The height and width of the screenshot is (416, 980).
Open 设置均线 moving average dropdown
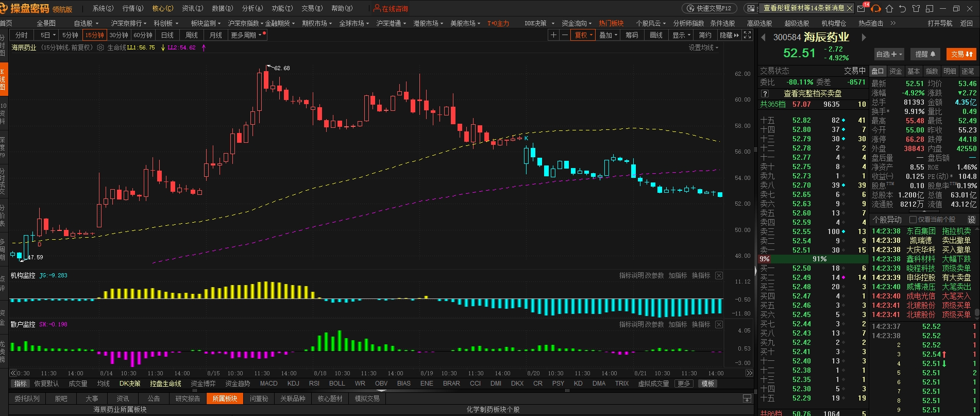(x=703, y=47)
